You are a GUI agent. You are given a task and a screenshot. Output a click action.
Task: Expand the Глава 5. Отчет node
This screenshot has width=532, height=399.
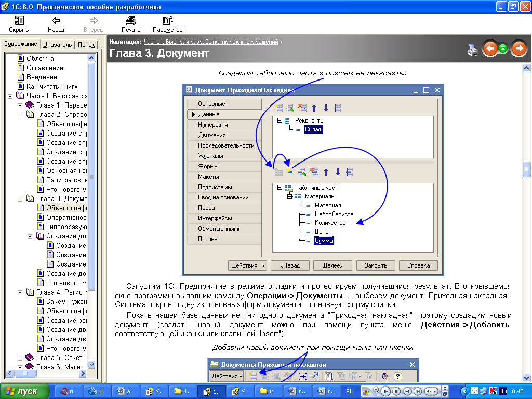pos(20,358)
